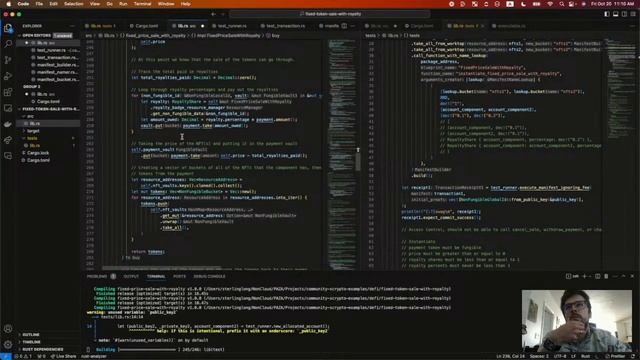Open the Search view in activity bar
Screen dimensions: 640x360
point(8,44)
